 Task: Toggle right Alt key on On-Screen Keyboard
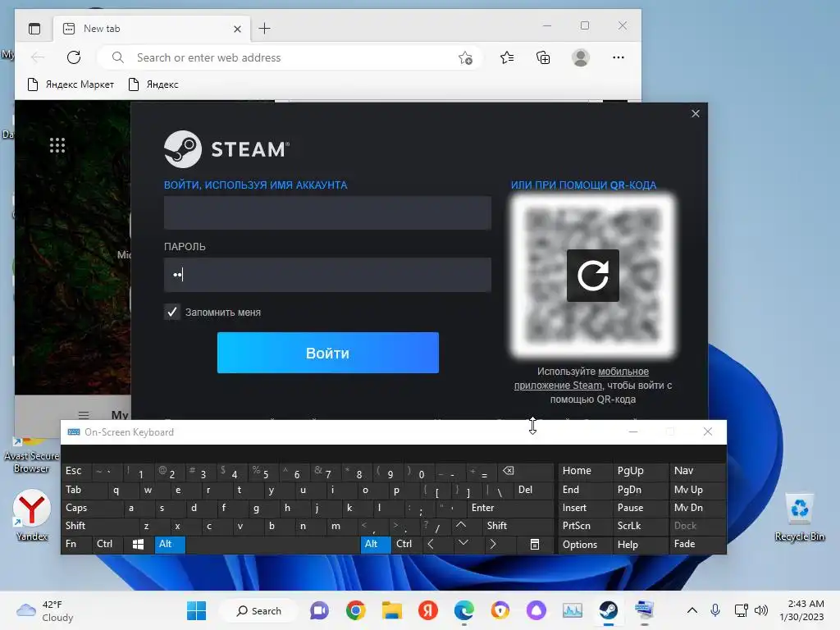[376, 544]
